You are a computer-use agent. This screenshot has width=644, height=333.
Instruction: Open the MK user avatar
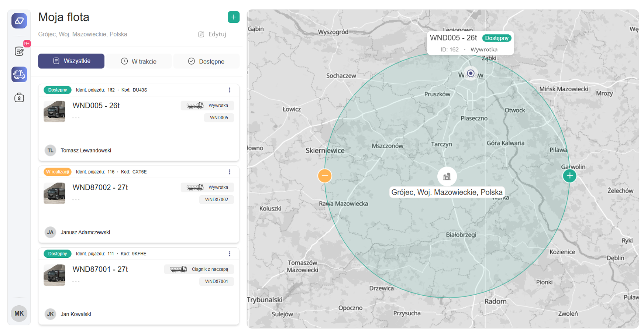[19, 313]
